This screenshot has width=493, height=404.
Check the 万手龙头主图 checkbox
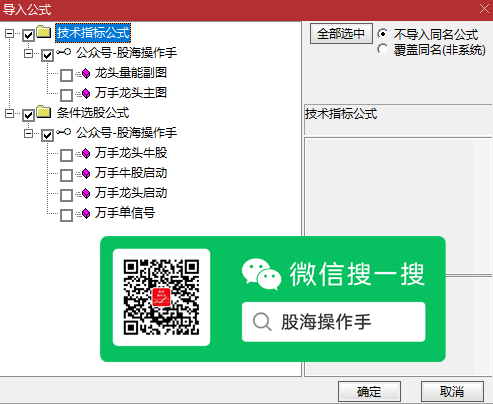click(66, 95)
